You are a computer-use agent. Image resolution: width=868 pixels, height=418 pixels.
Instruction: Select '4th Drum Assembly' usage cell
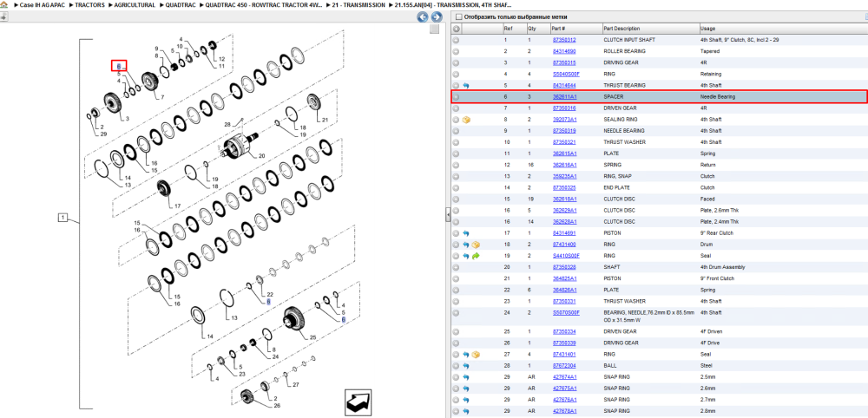coord(722,267)
